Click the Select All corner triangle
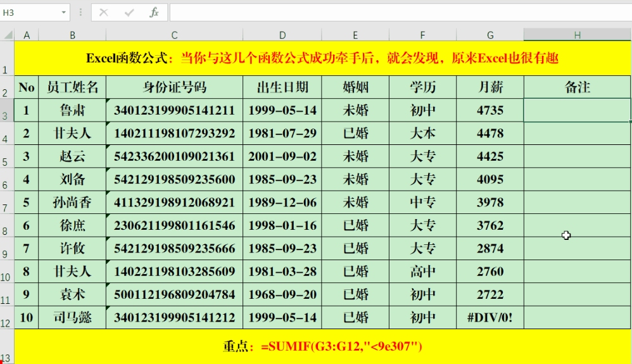Viewport: 632px width, 364px height. pos(7,35)
